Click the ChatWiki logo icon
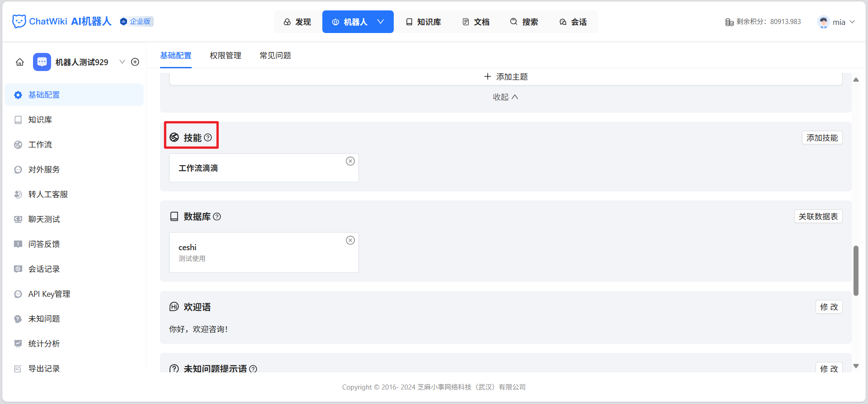Image resolution: width=868 pixels, height=404 pixels. (x=19, y=21)
